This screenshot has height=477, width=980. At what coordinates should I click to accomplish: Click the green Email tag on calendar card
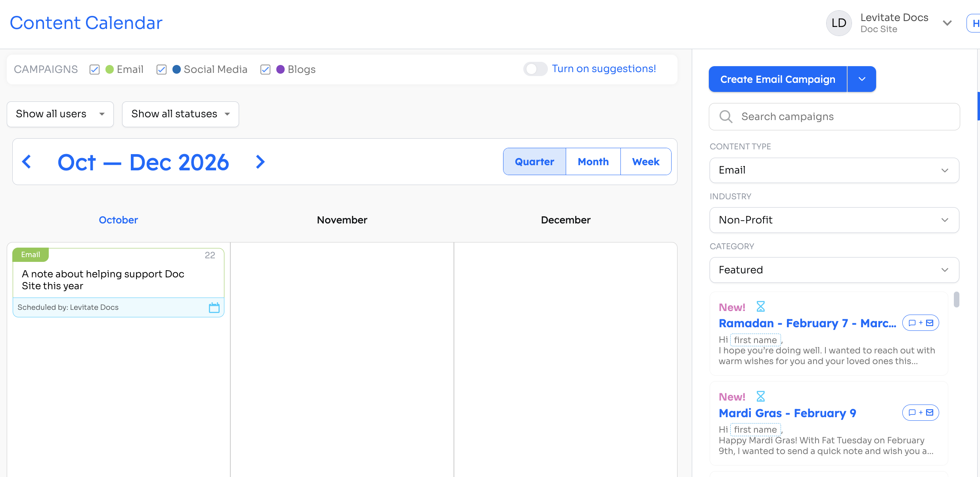click(x=31, y=255)
